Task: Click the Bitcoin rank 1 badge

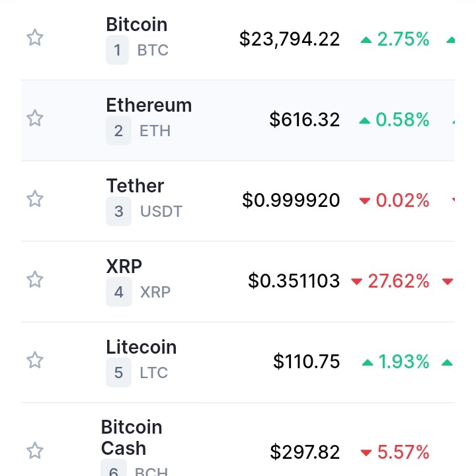Action: point(117,51)
